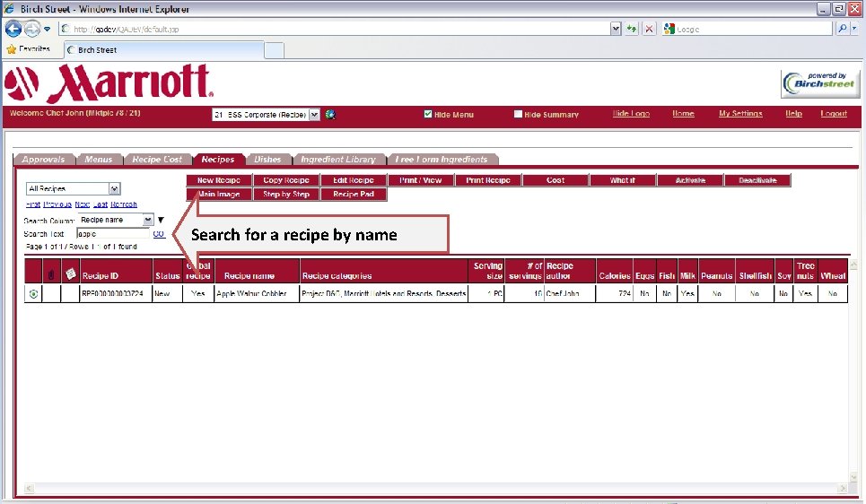Select the radio button for Apple Walnut Cobbler row
Image resolution: width=866 pixels, height=504 pixels.
34,293
